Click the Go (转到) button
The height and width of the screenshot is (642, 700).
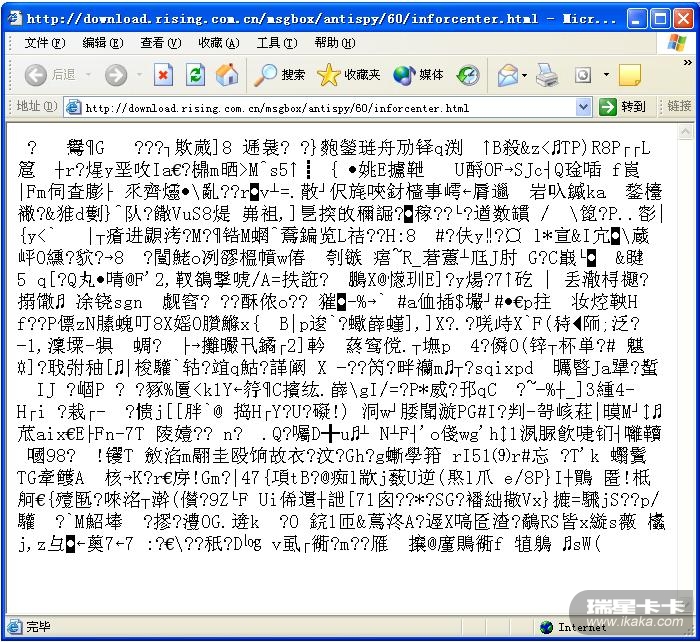623,107
